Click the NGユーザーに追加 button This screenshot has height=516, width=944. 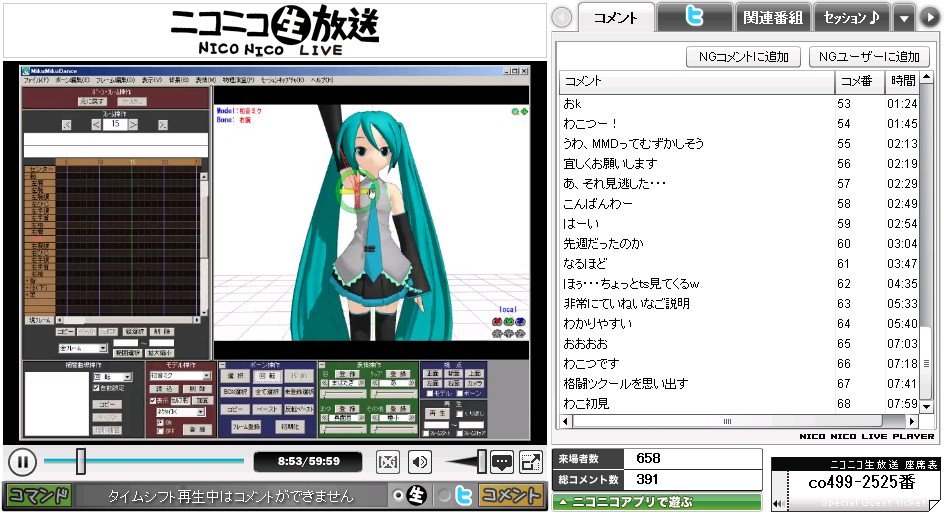(869, 57)
